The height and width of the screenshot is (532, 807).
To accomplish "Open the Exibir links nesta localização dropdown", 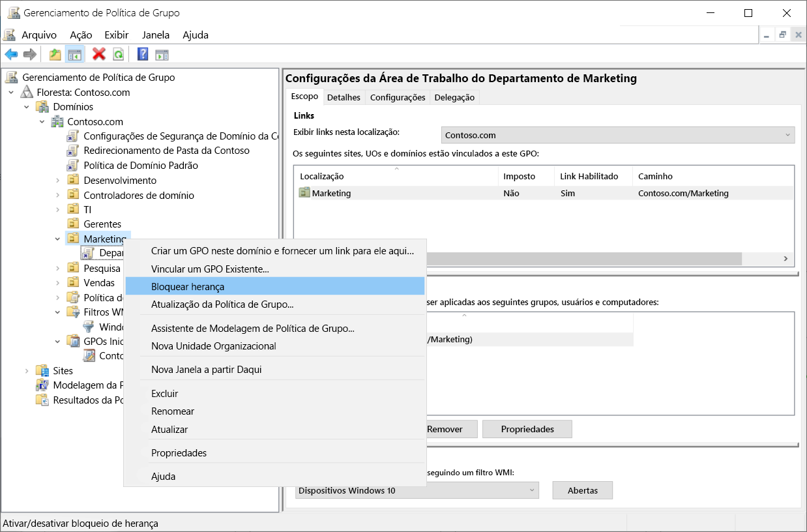I will point(618,136).
